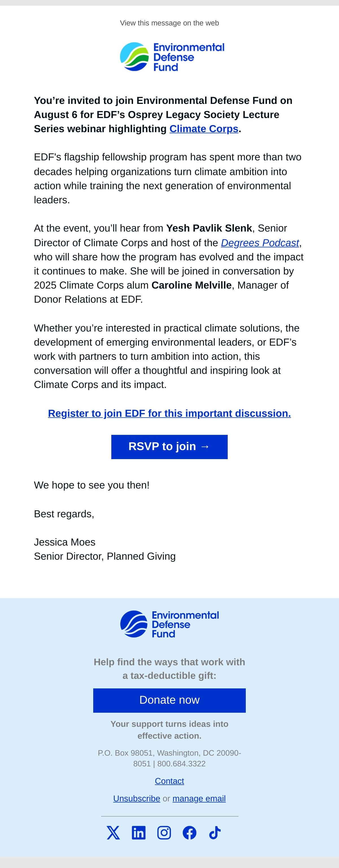The height and width of the screenshot is (868, 339).
Task: Click the colorful Environmental Defense Fund header logo
Action: pos(172,56)
